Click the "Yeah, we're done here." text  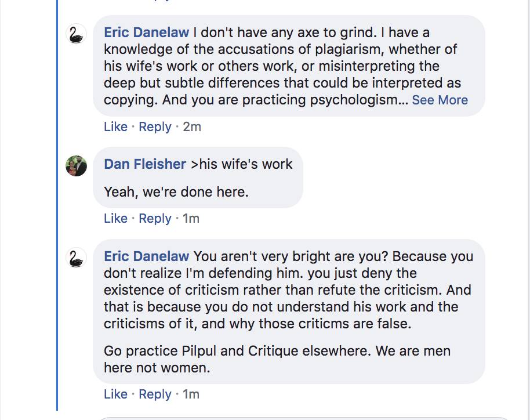click(x=176, y=191)
